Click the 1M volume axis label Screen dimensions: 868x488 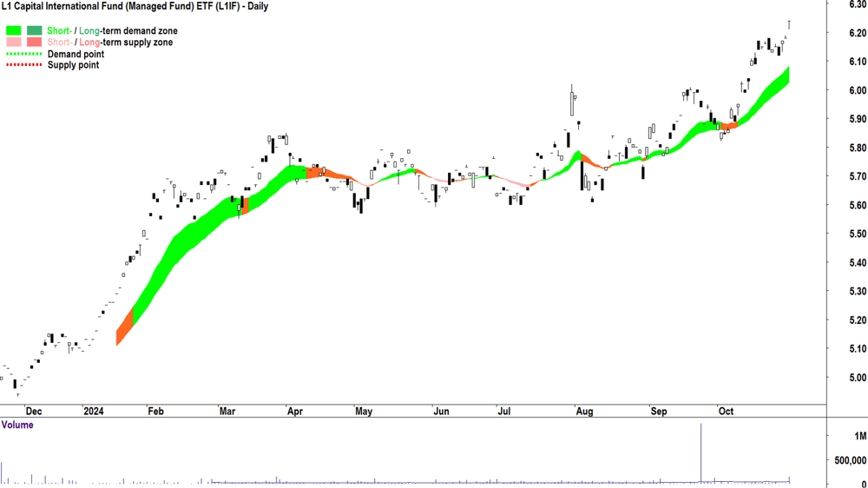(x=860, y=437)
